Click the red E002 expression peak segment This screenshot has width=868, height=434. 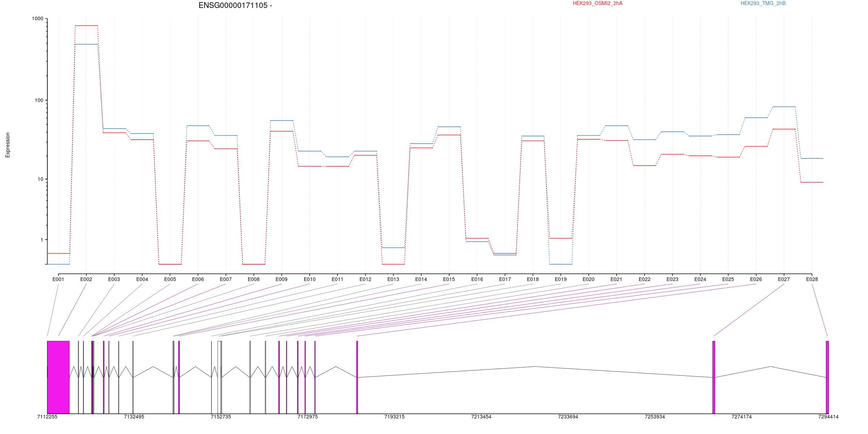(86, 26)
